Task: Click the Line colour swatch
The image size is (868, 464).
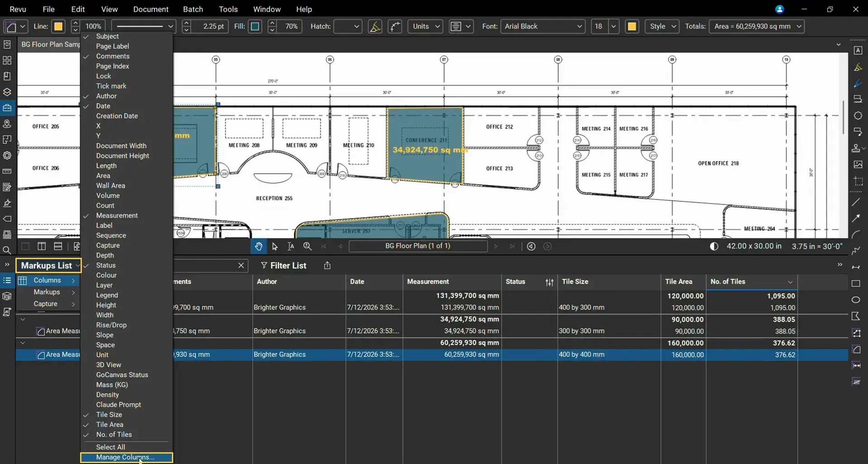Action: click(x=58, y=26)
